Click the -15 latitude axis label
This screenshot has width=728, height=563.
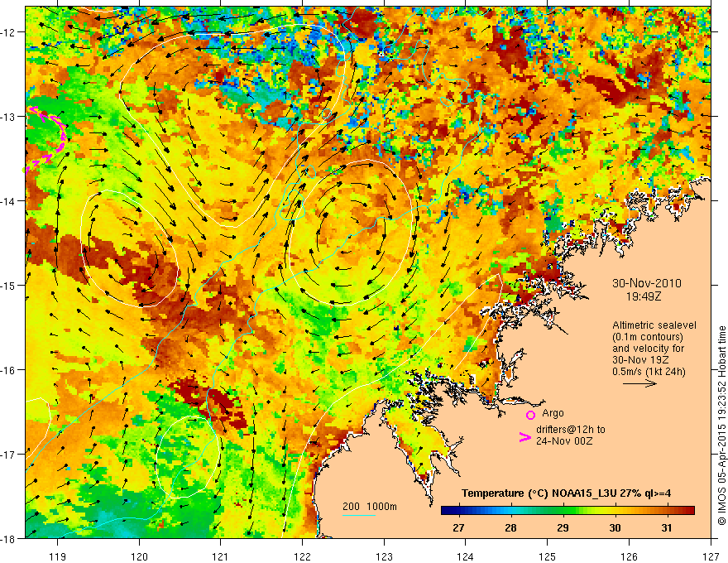(x=9, y=285)
